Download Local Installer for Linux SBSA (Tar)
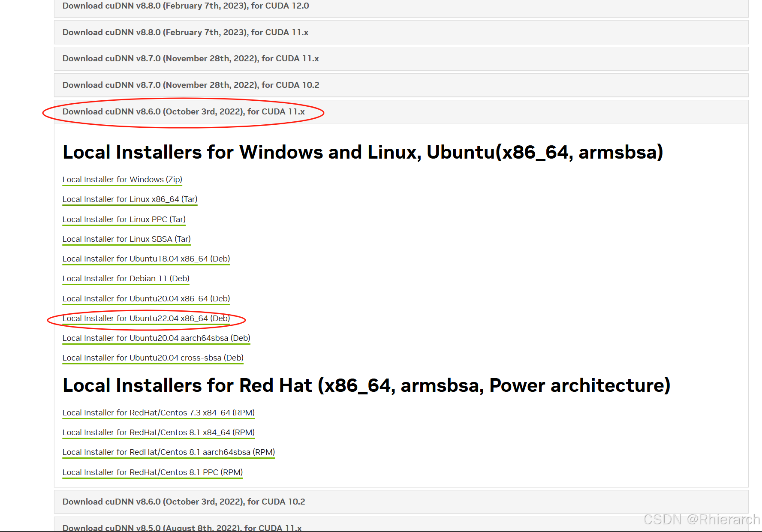 click(126, 239)
